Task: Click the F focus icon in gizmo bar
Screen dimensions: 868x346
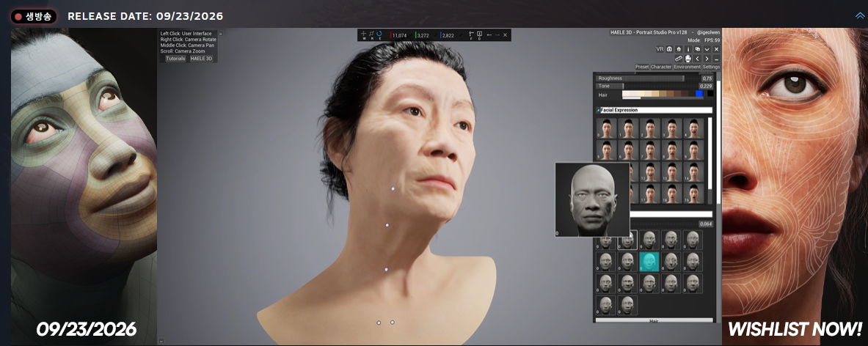Action: (x=471, y=35)
